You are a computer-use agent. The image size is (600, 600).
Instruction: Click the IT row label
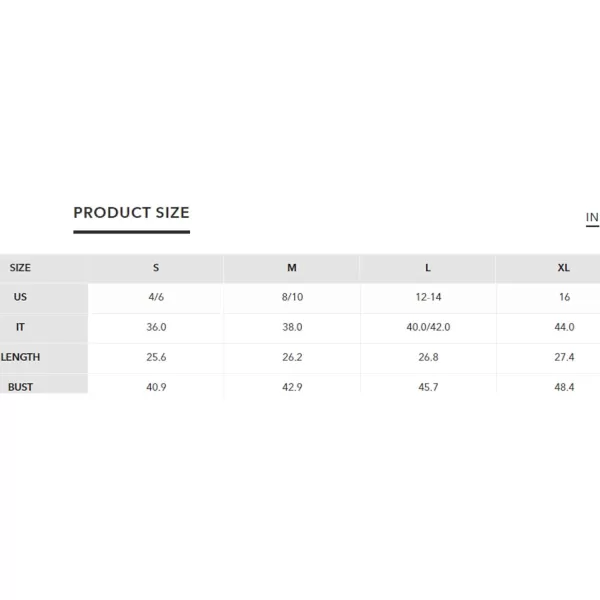tap(20, 327)
